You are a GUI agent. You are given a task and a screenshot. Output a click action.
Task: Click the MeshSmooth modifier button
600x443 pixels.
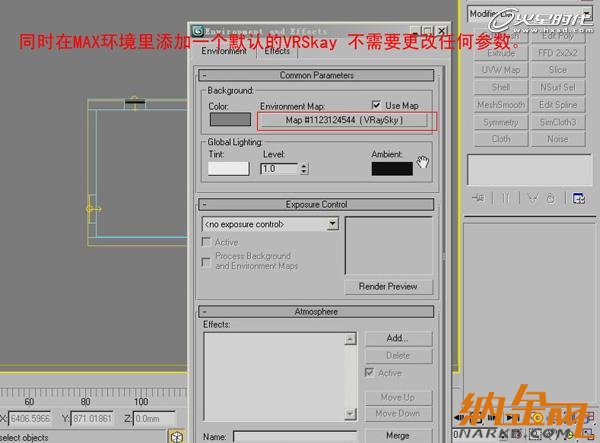click(x=501, y=104)
